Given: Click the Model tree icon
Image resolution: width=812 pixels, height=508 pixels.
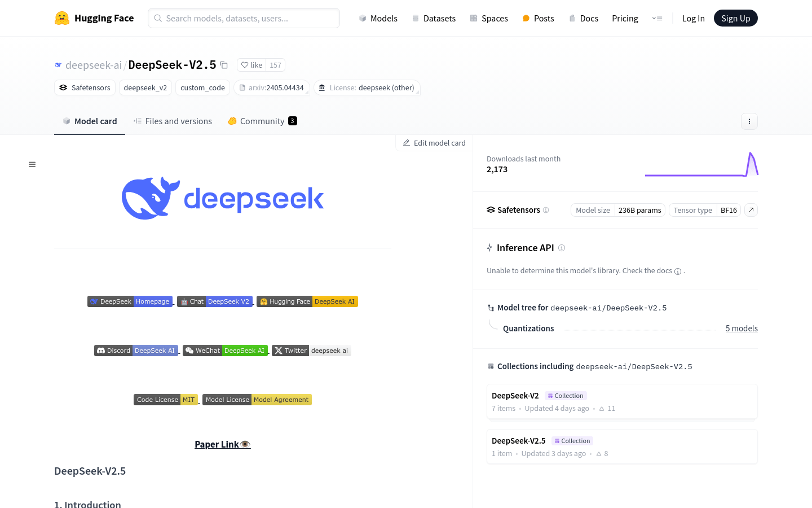Looking at the screenshot, I should click(491, 308).
